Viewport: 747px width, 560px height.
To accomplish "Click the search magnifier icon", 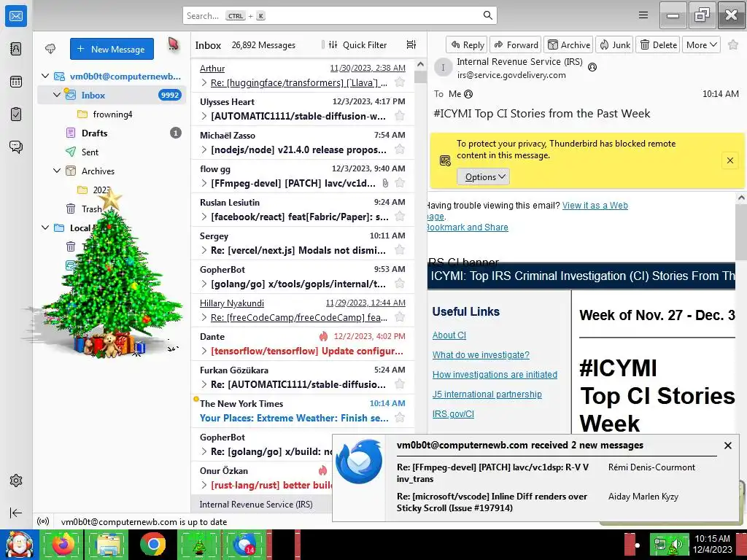I will [487, 15].
